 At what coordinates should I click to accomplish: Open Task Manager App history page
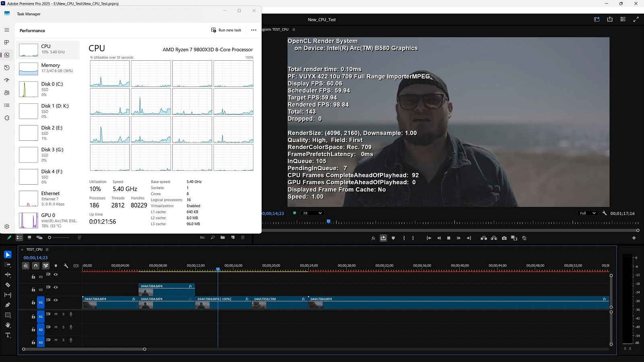click(x=7, y=68)
